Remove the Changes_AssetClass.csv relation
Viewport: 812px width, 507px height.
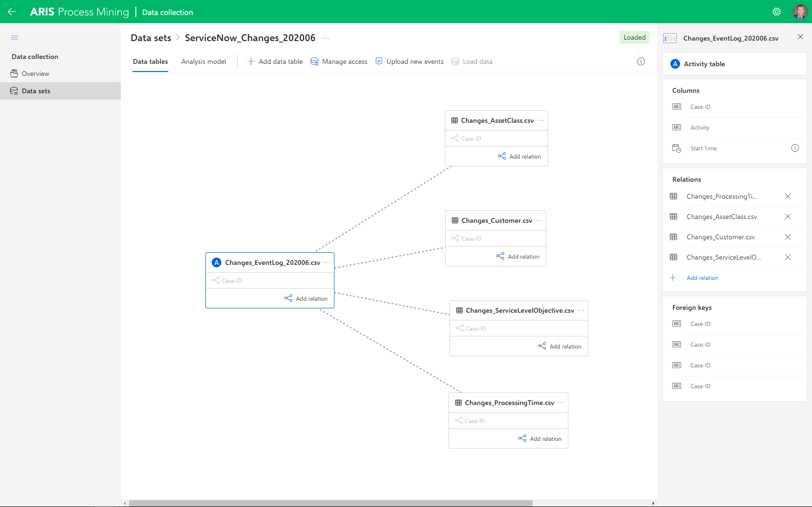coord(788,217)
